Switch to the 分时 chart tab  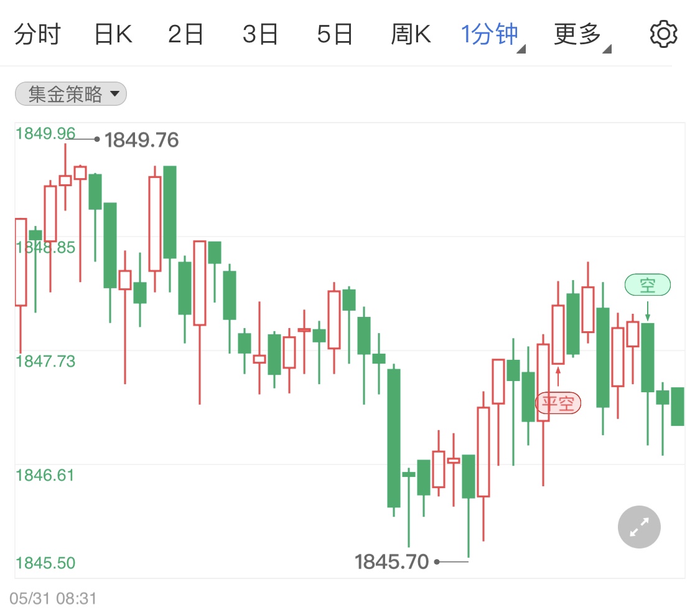[38, 34]
